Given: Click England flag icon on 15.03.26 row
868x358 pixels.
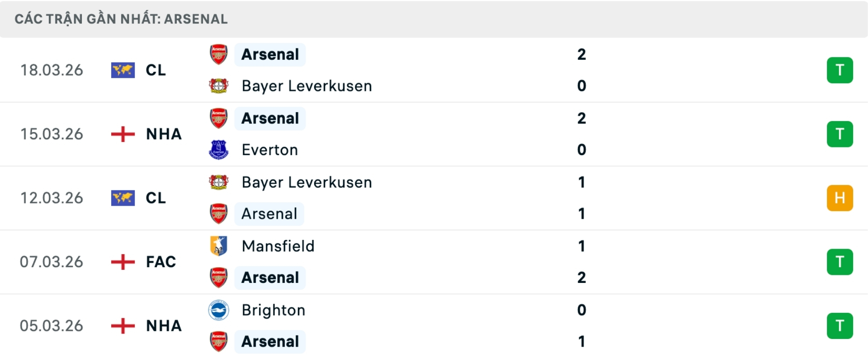Looking at the screenshot, I should click(x=123, y=134).
